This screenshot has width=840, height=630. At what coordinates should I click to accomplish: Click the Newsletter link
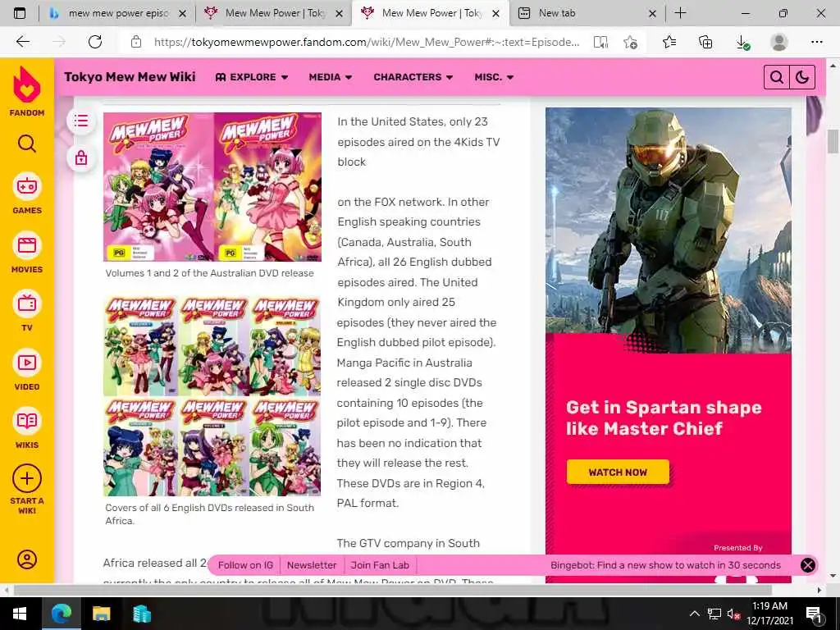click(x=312, y=565)
